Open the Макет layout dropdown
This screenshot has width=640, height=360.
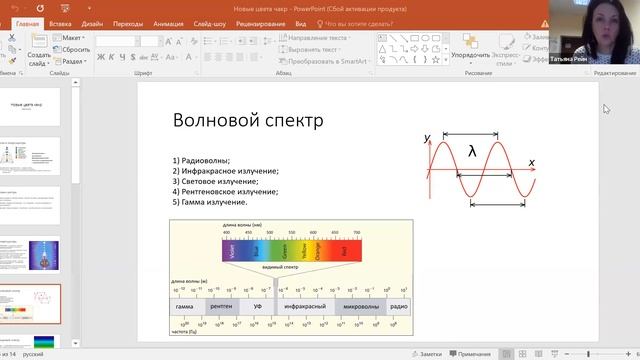coord(69,38)
